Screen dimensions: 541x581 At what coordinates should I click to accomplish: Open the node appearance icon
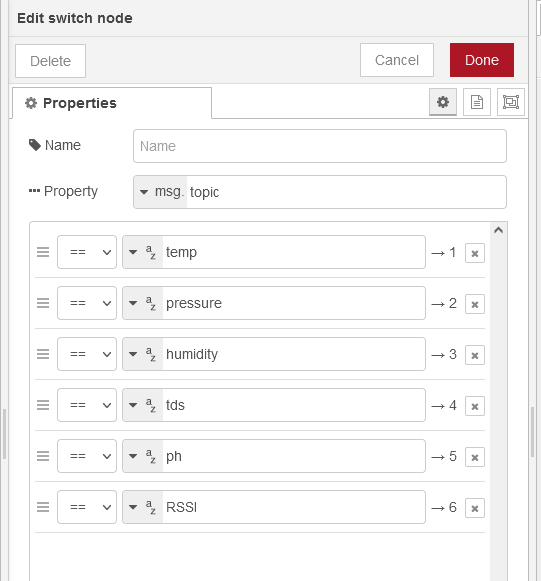[x=511, y=102]
